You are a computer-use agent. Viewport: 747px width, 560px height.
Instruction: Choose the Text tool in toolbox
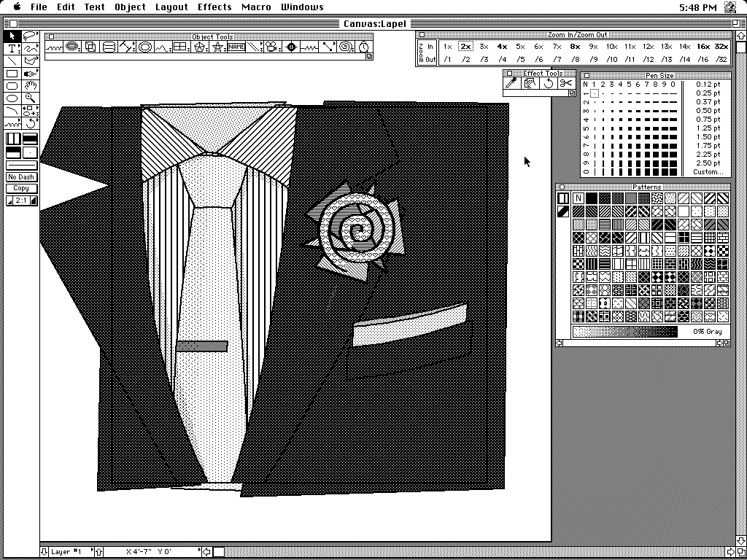click(12, 49)
